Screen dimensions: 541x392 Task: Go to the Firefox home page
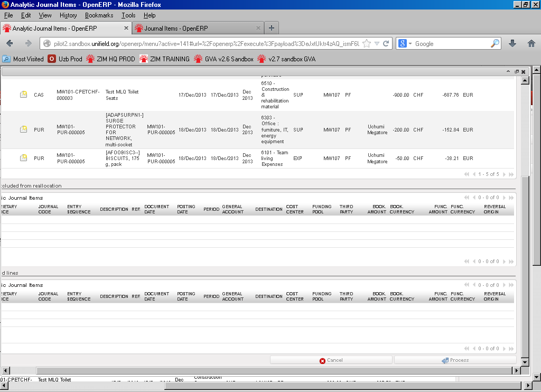point(531,44)
